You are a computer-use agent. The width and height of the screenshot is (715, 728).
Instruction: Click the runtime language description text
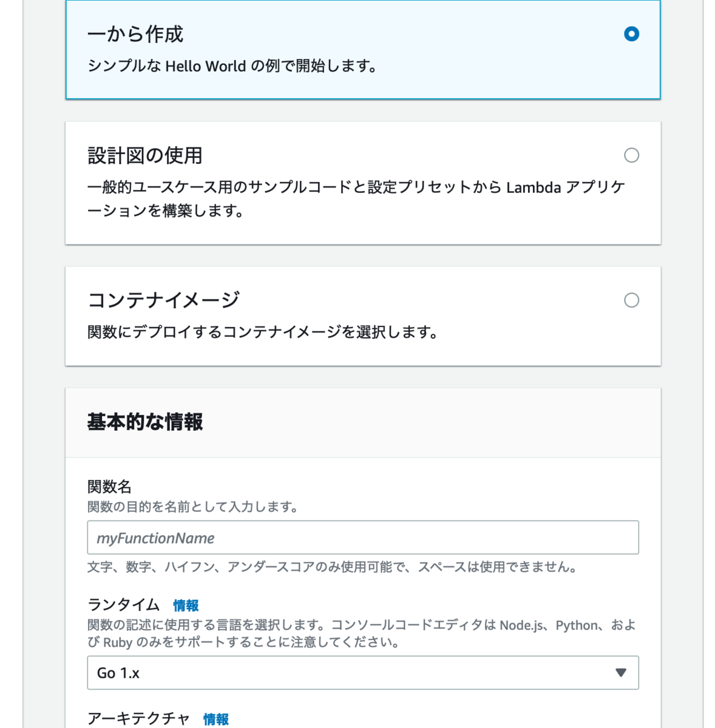361,633
